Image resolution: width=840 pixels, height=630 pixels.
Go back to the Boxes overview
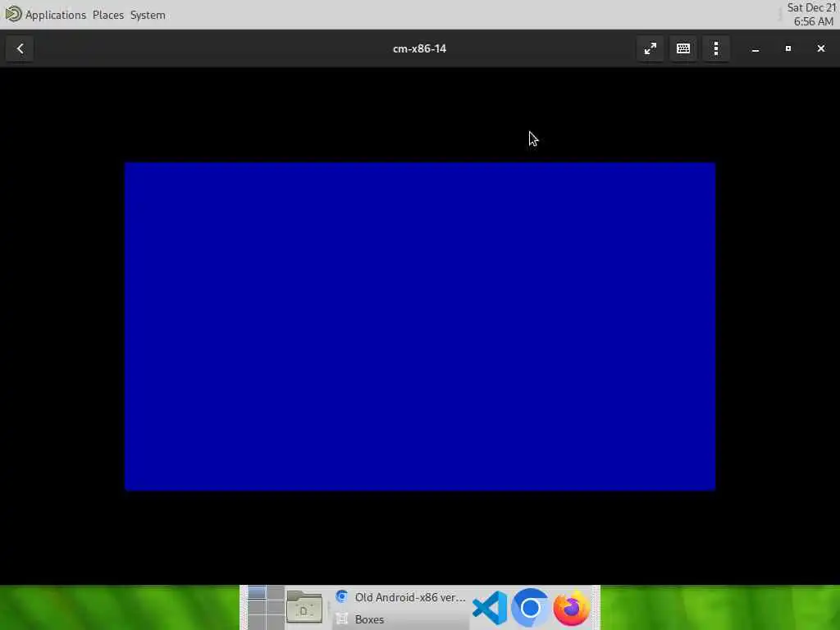point(20,48)
